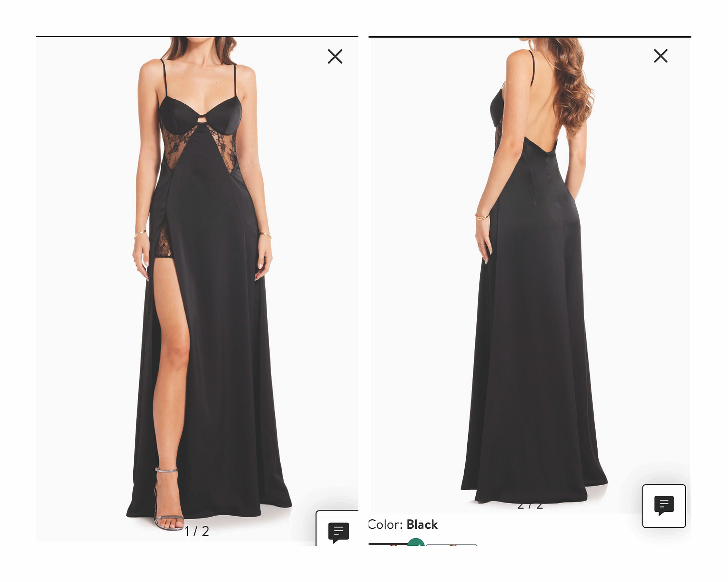Click the 2 / 2 image counter
The image size is (728, 582).
(530, 506)
